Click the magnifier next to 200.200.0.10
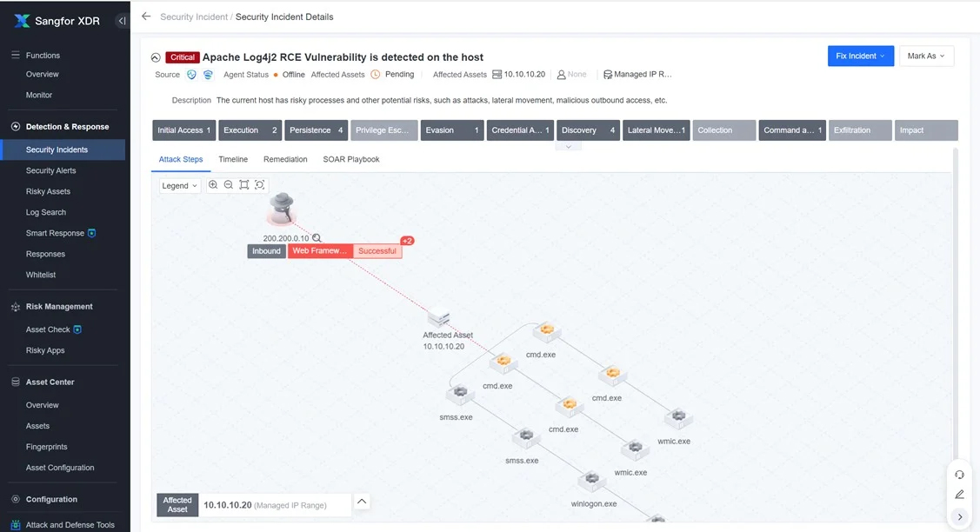The width and height of the screenshot is (980, 532). coord(317,238)
